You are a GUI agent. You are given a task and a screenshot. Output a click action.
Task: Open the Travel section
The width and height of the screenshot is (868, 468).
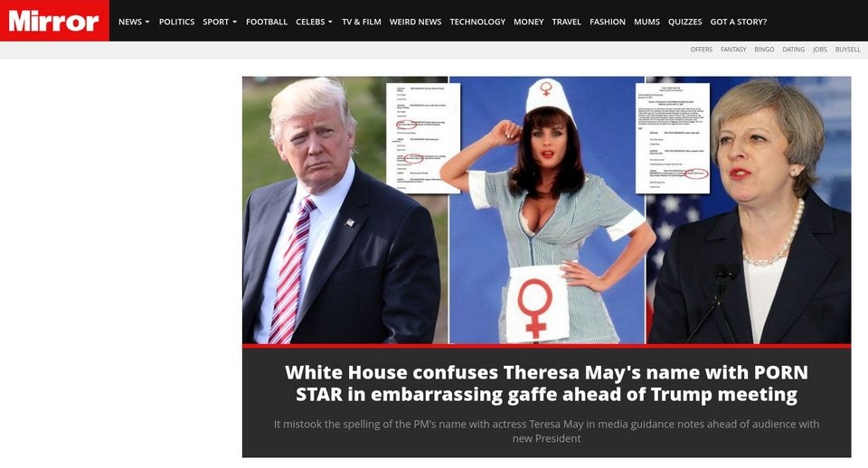(566, 22)
